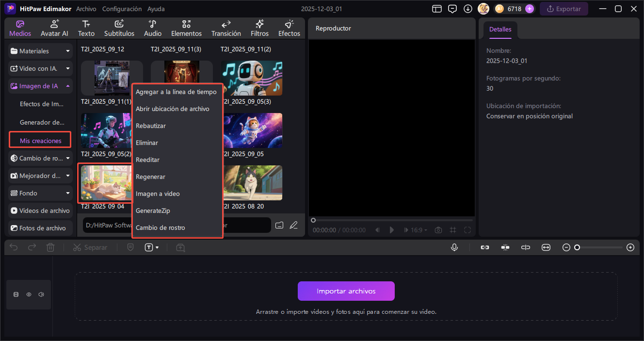Screen dimensions: 644x341
Task: Click the browse folder icon beside path
Action: click(x=279, y=225)
